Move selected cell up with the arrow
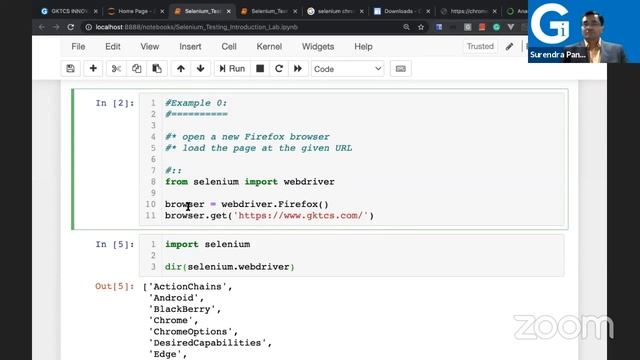640x360 pixels. pyautogui.click(x=181, y=69)
